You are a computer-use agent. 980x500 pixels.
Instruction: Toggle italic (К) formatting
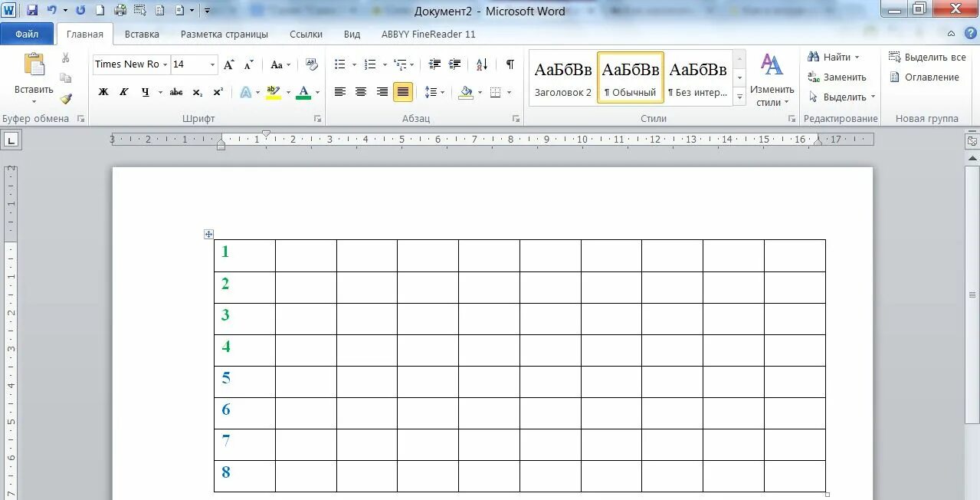click(123, 92)
